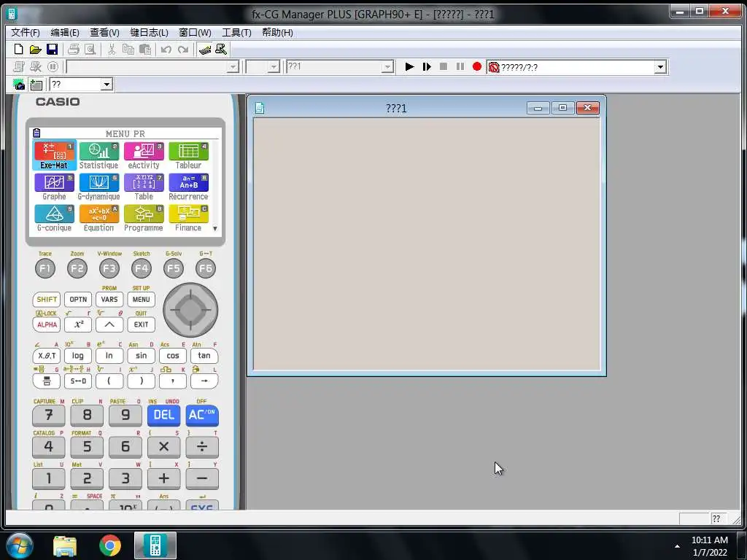Click the calculator F6 function key
This screenshot has height=560, width=747.
[206, 268]
